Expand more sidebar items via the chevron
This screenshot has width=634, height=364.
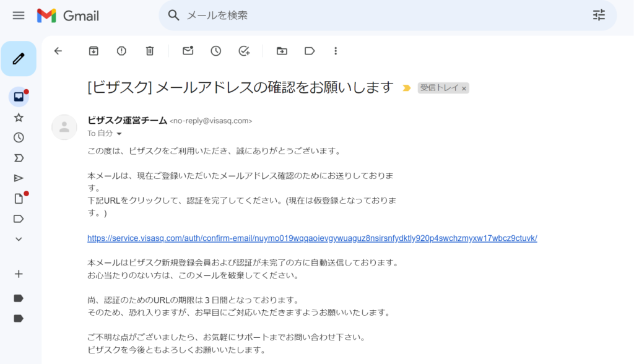point(19,239)
